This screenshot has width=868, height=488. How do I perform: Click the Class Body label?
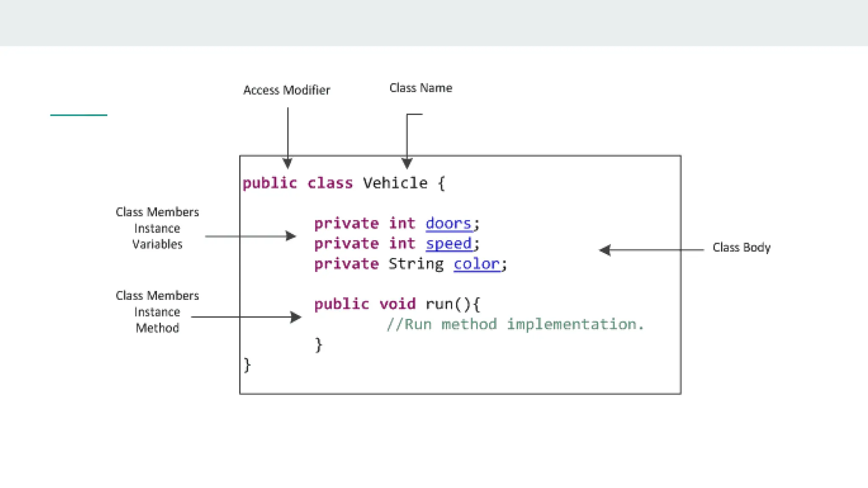coord(741,247)
